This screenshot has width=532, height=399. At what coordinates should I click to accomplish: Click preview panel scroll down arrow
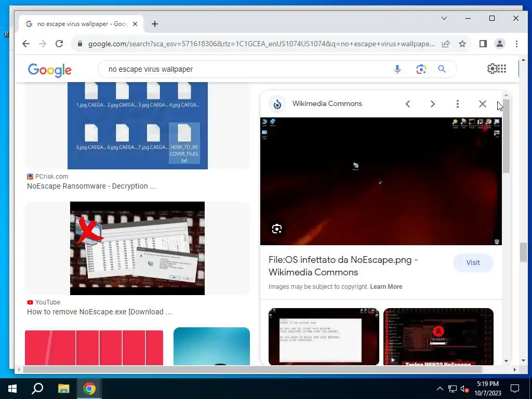506,361
